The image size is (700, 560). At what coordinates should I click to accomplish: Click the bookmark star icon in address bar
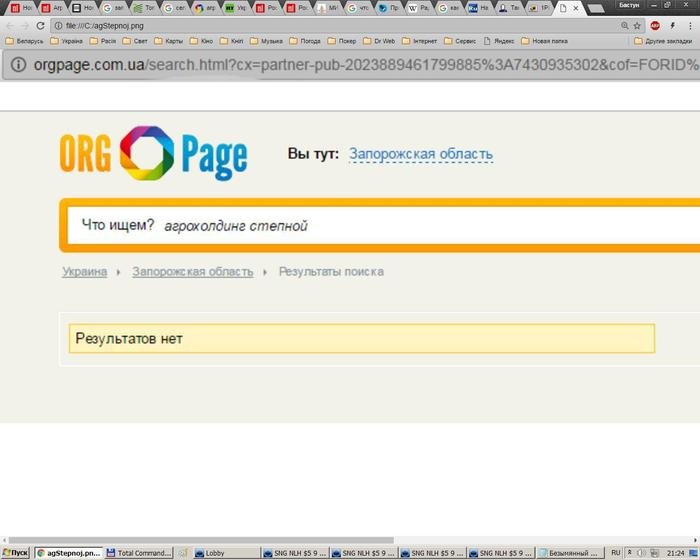637,25
